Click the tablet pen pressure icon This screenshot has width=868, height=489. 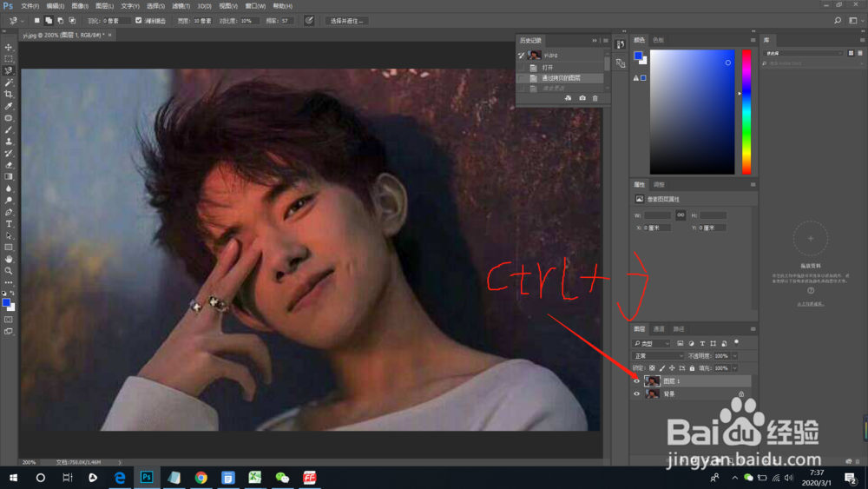tap(309, 21)
